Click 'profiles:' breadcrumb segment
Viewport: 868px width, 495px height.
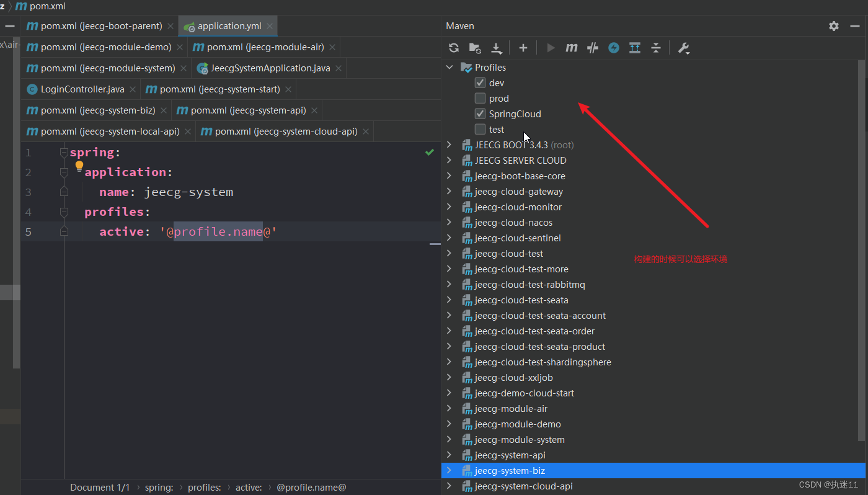(x=205, y=488)
